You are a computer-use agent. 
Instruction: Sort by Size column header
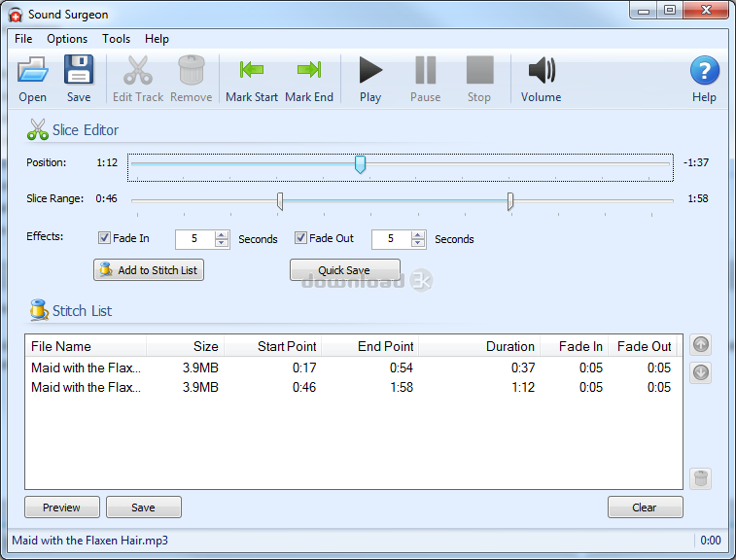click(185, 346)
